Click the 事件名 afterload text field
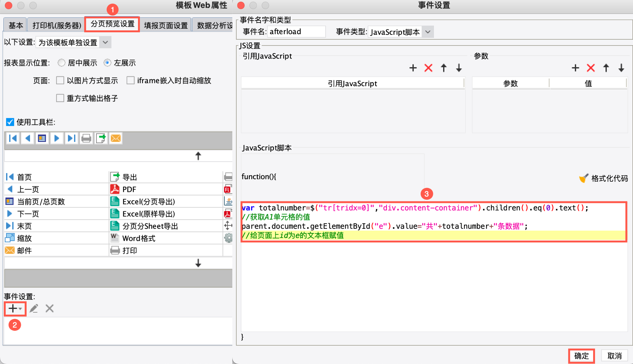 (x=296, y=32)
